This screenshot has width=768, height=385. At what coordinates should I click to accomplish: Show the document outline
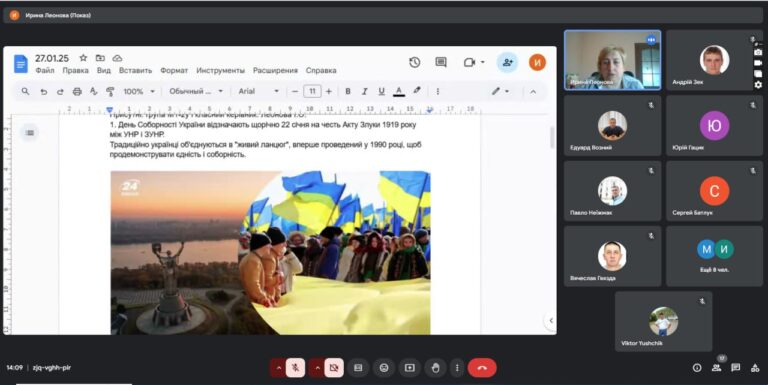pyautogui.click(x=30, y=133)
